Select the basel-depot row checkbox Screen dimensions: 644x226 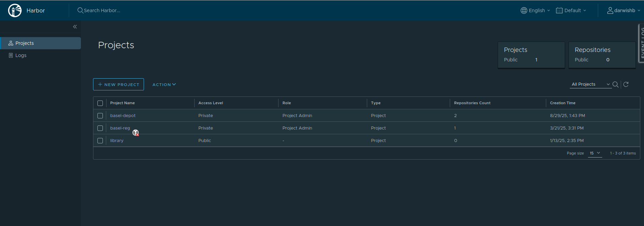point(100,116)
